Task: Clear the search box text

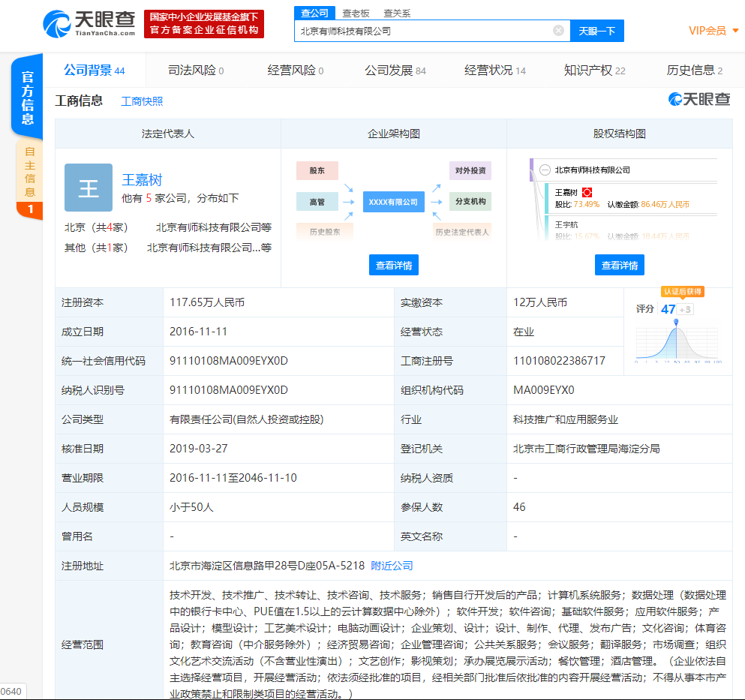Action: (558, 31)
